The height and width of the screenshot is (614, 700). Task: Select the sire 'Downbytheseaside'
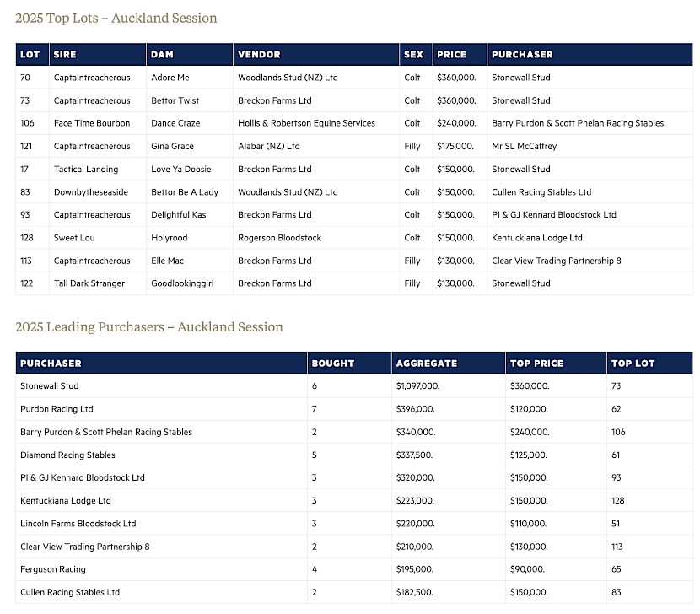(90, 192)
